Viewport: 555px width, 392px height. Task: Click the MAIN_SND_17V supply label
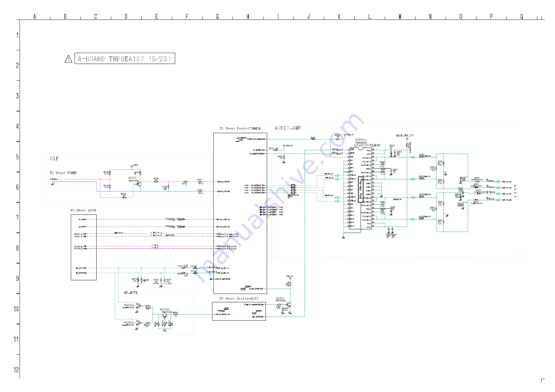click(x=405, y=136)
